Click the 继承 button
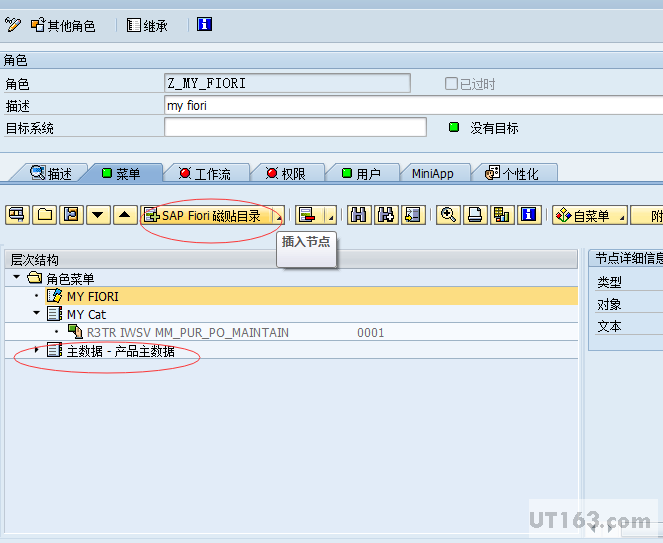Viewport: 663px width, 543px height. click(147, 25)
